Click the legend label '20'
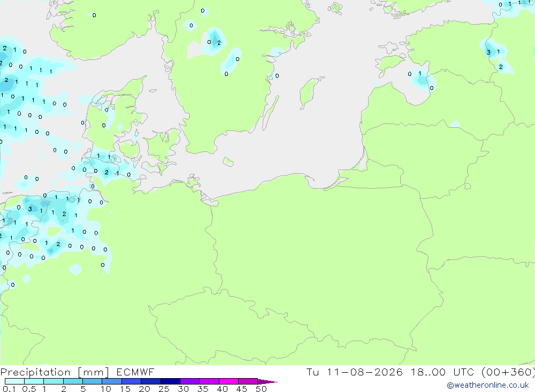The height and width of the screenshot is (392, 535). [x=144, y=389]
